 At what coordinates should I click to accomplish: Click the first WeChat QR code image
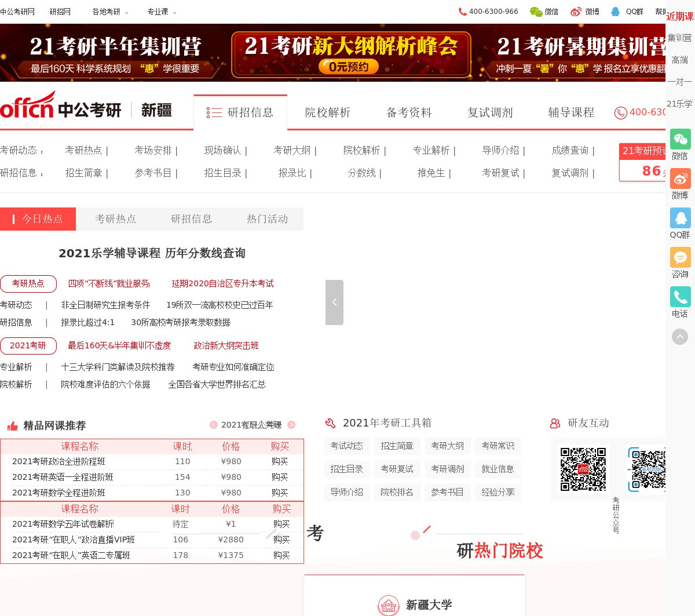click(583, 468)
